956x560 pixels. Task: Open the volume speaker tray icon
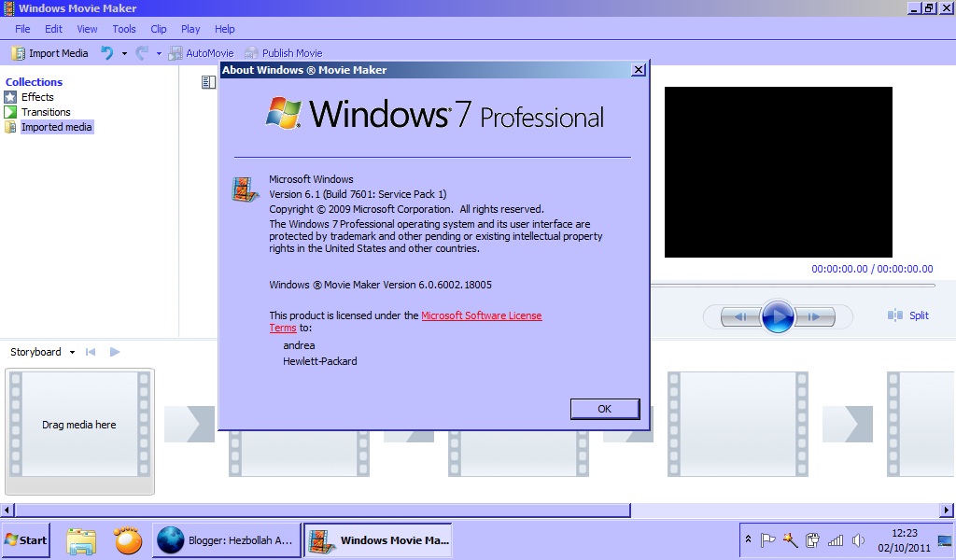click(x=858, y=539)
